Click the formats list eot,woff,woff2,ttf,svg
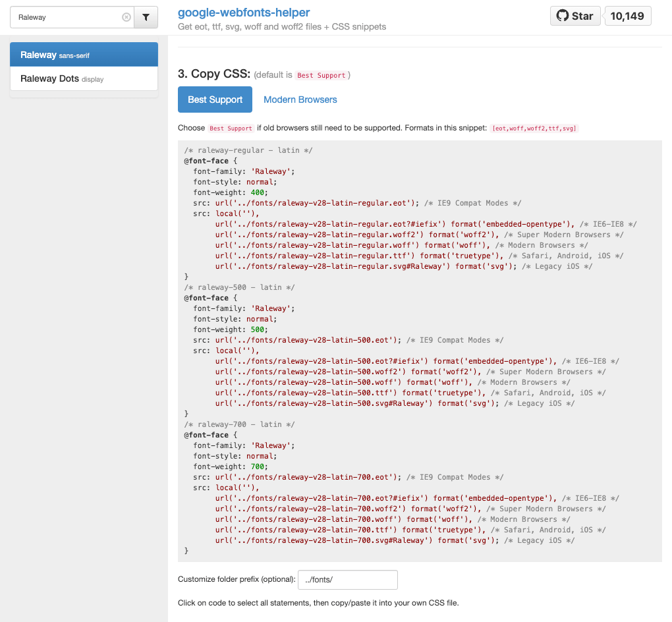The height and width of the screenshot is (622, 672). click(534, 128)
